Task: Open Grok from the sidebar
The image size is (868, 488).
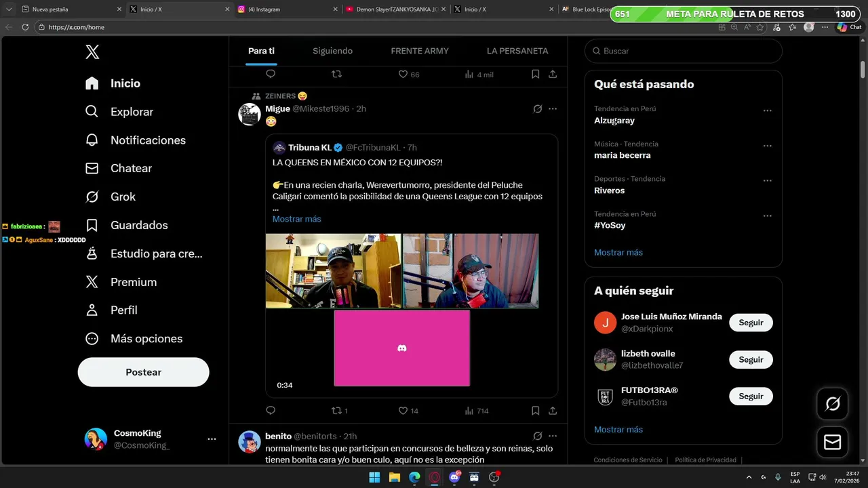Action: click(110, 197)
